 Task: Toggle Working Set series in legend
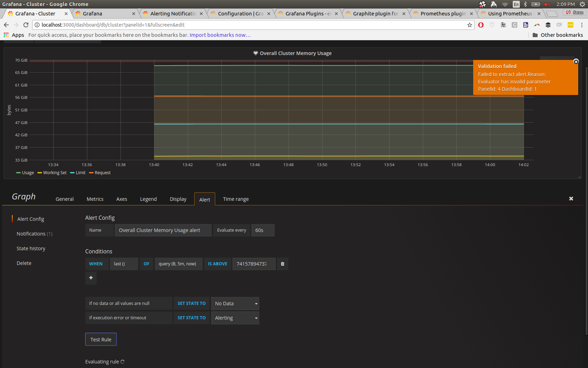click(x=52, y=173)
